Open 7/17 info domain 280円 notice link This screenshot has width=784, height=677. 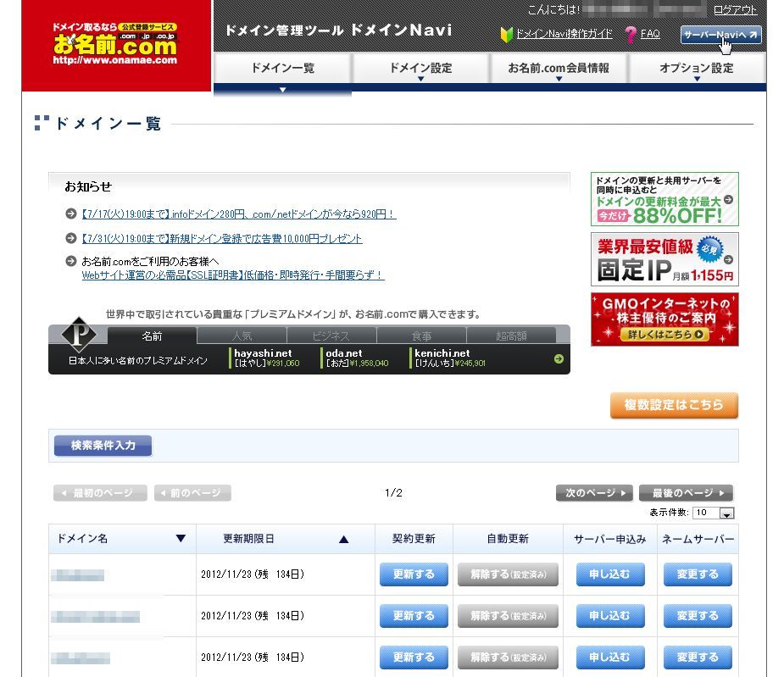(239, 214)
